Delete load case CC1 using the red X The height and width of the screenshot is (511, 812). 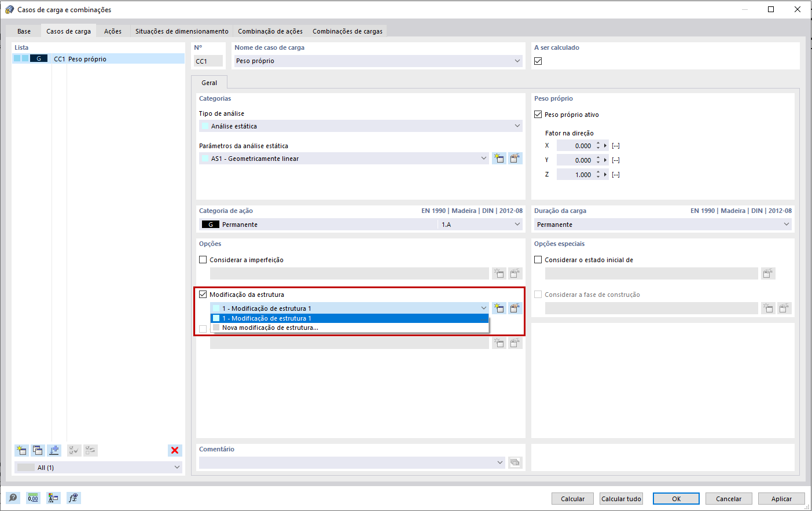click(x=175, y=450)
